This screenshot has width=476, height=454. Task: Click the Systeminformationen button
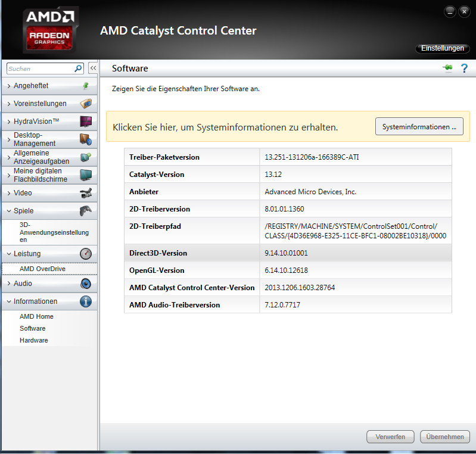[419, 126]
